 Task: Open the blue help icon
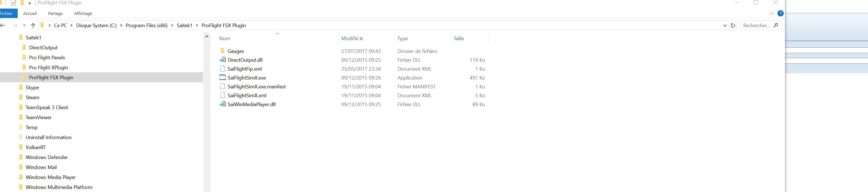(780, 14)
